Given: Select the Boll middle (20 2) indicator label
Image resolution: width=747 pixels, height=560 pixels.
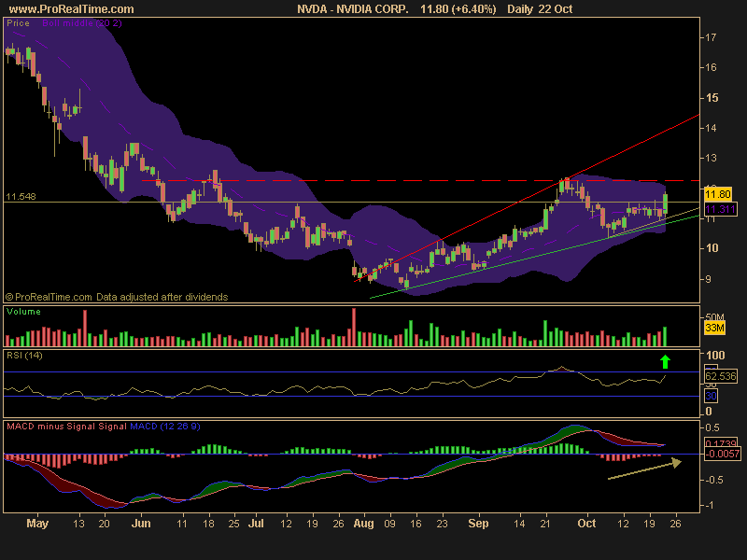Looking at the screenshot, I should pos(82,23).
